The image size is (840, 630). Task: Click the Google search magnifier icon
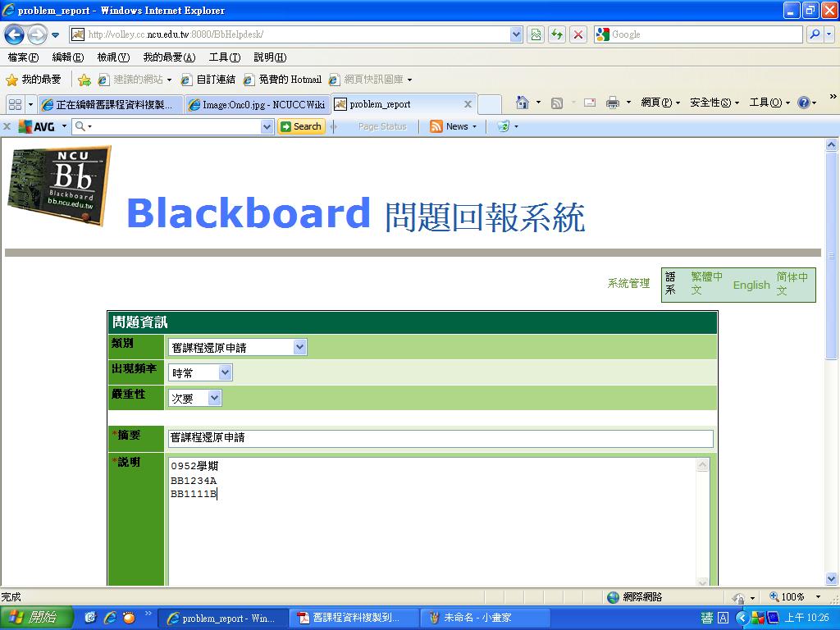point(815,34)
